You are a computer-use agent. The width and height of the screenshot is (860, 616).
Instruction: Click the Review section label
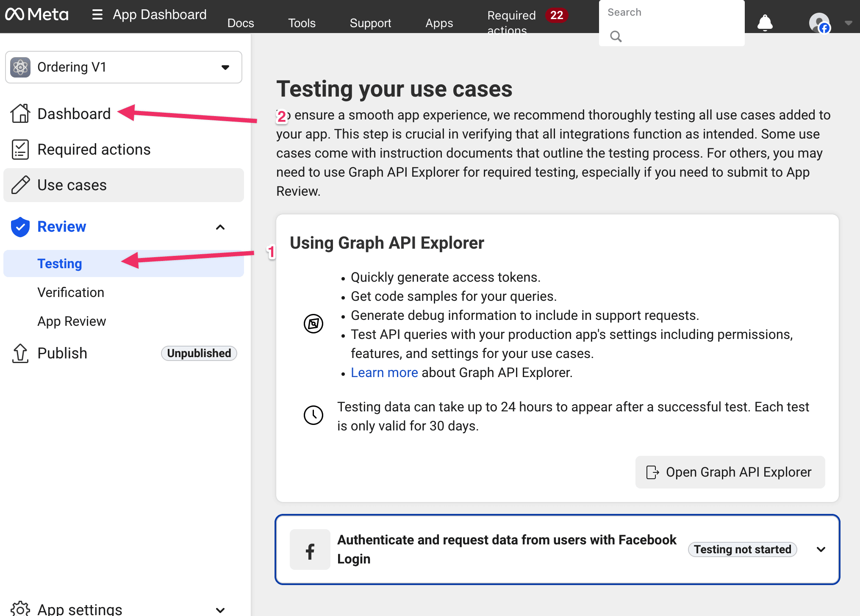(x=62, y=227)
